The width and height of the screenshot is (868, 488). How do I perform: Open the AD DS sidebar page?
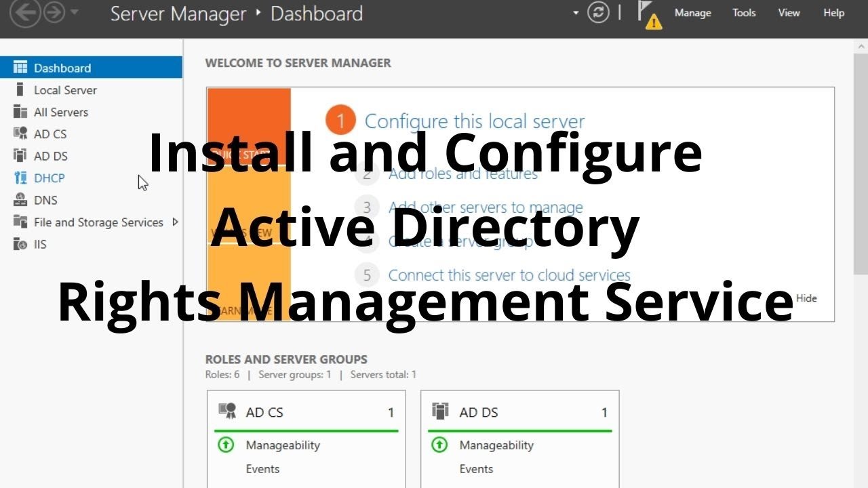click(91, 156)
